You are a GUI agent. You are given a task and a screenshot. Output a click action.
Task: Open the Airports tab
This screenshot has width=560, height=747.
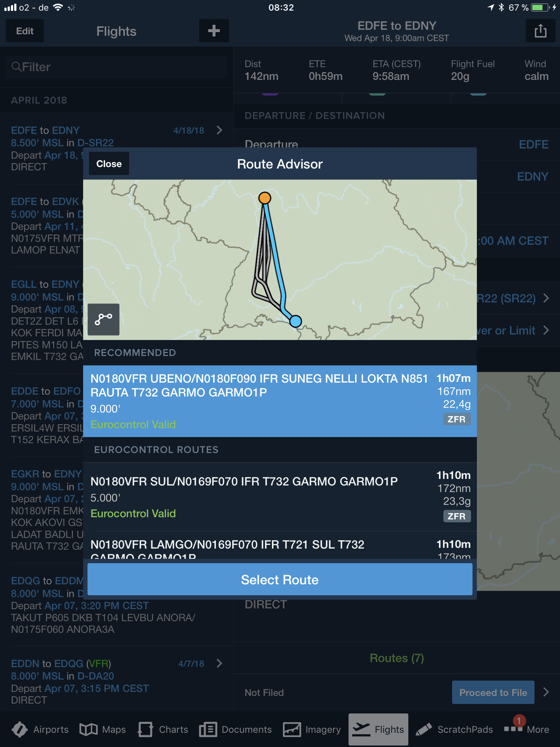tap(40, 729)
